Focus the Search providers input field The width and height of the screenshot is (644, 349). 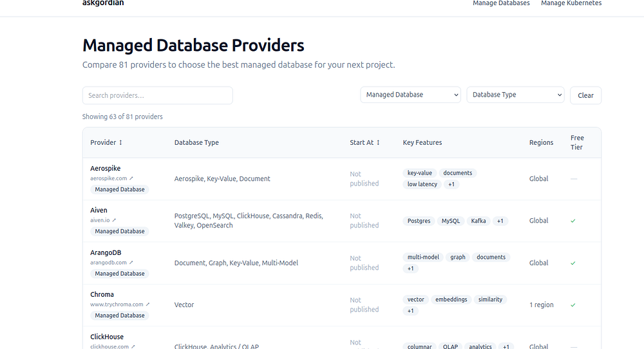[158, 95]
